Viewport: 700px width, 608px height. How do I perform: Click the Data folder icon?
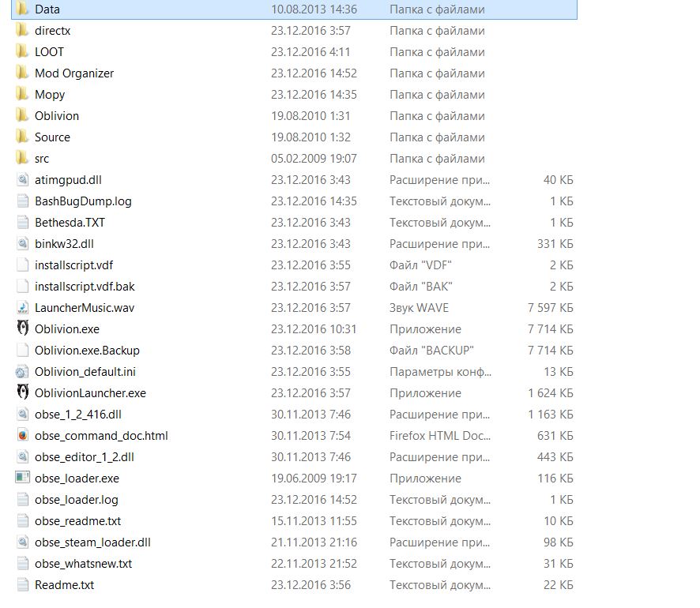tap(21, 8)
